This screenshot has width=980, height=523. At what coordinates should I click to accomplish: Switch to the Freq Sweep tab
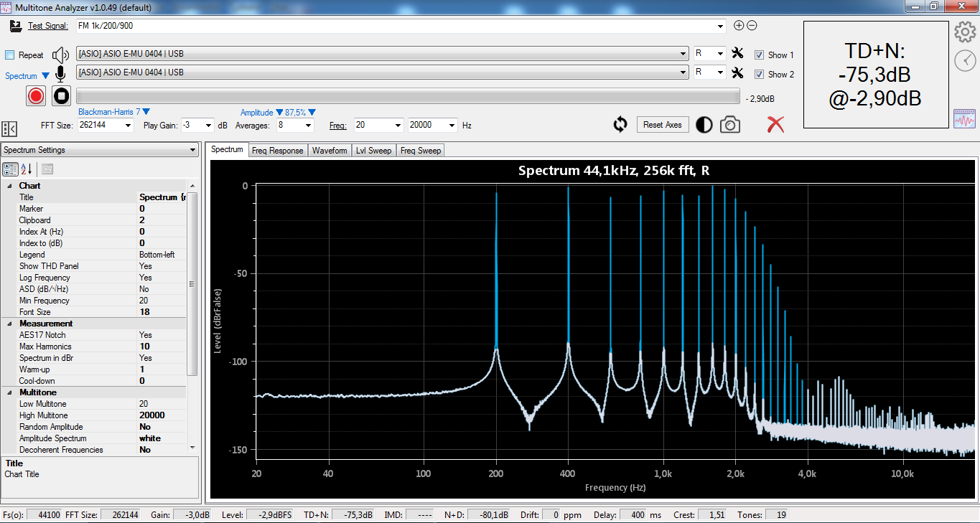[x=420, y=150]
